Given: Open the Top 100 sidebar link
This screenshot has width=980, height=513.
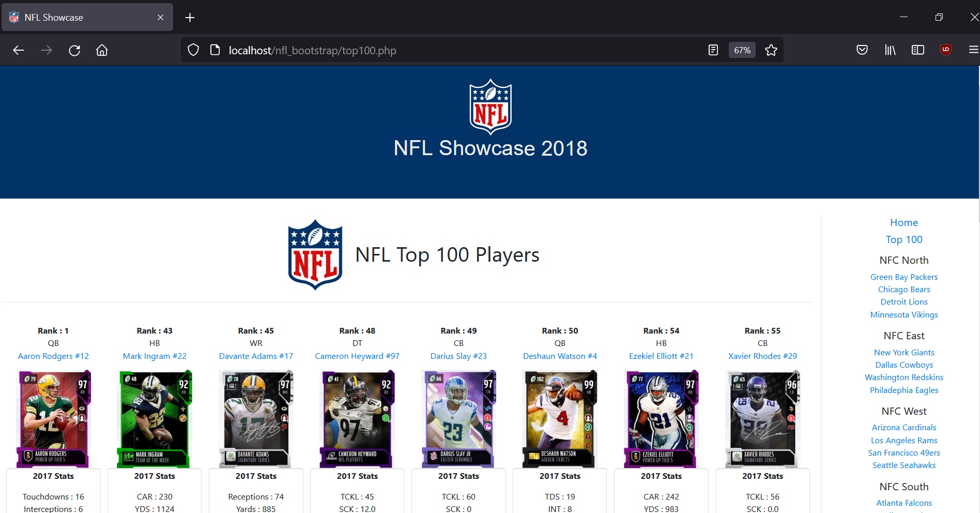Looking at the screenshot, I should coord(904,239).
